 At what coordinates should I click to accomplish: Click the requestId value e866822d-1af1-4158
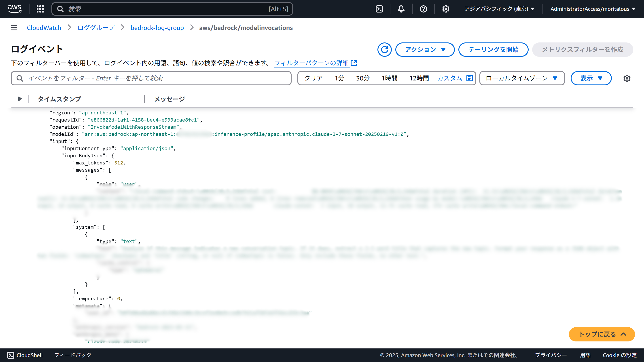pyautogui.click(x=144, y=120)
